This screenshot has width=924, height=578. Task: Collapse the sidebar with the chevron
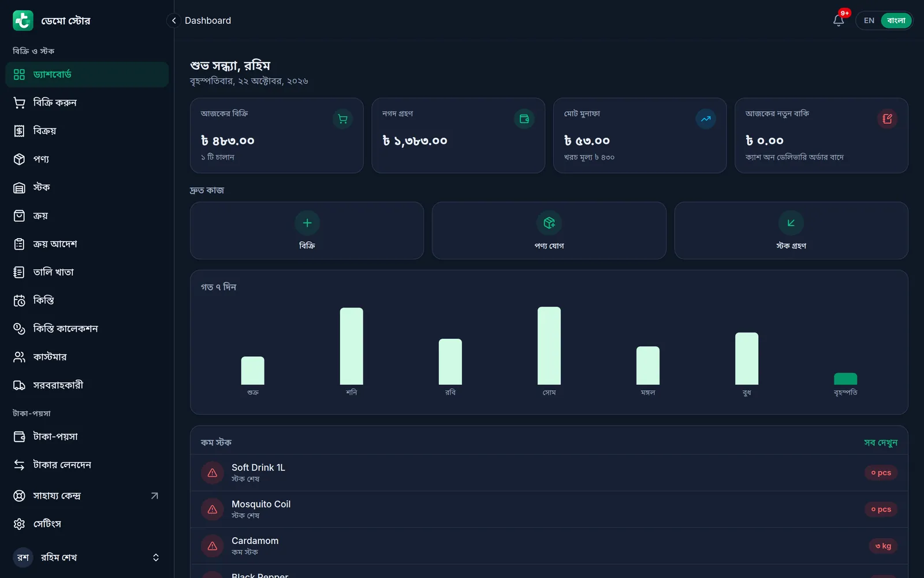pyautogui.click(x=174, y=20)
